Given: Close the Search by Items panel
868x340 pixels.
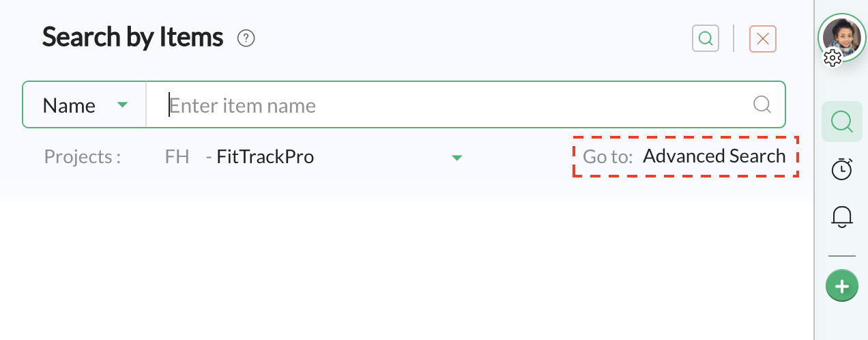Looking at the screenshot, I should click(x=763, y=39).
